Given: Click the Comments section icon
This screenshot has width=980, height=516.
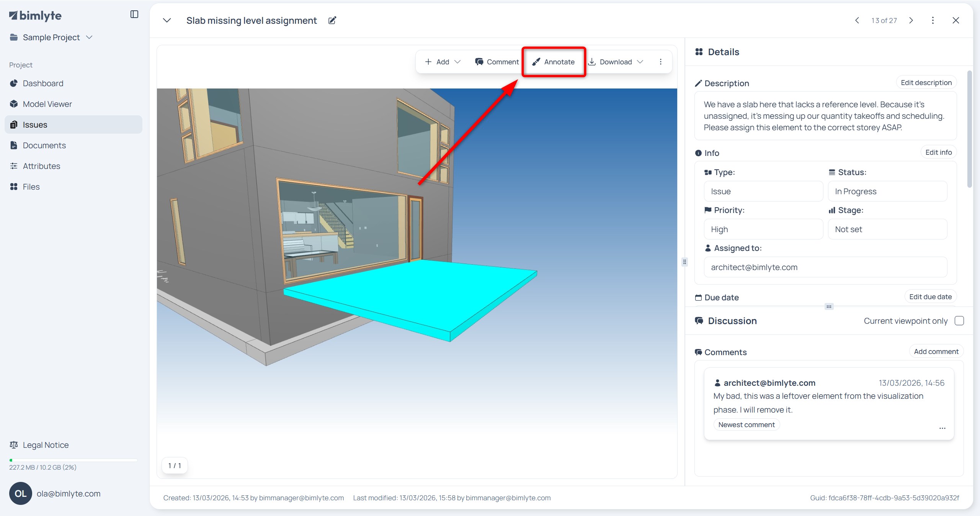Looking at the screenshot, I should click(x=699, y=352).
